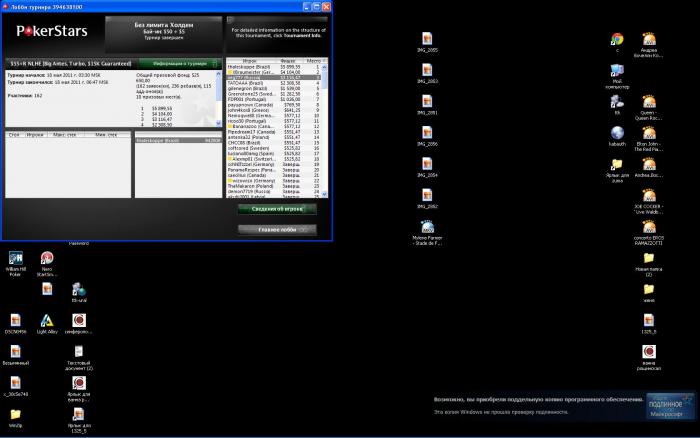Open the IMG_2054 image file
This screenshot has height=438, width=700.
pyautogui.click(x=427, y=164)
